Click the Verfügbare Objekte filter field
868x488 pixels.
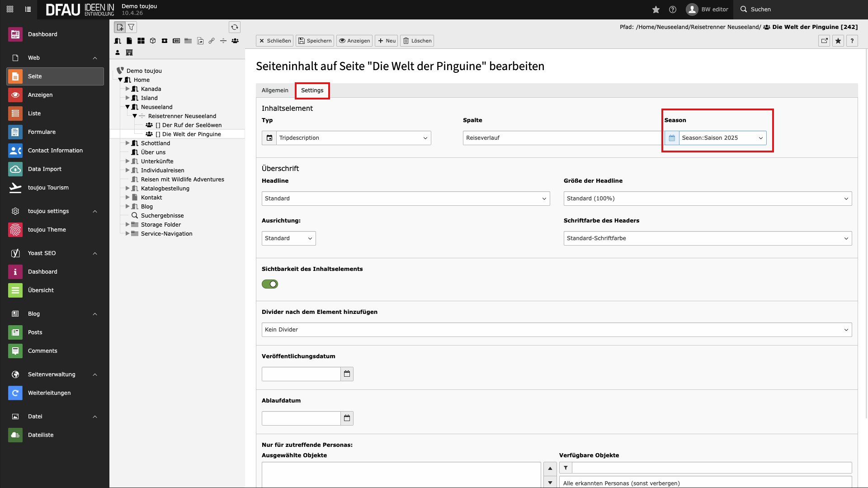(712, 468)
